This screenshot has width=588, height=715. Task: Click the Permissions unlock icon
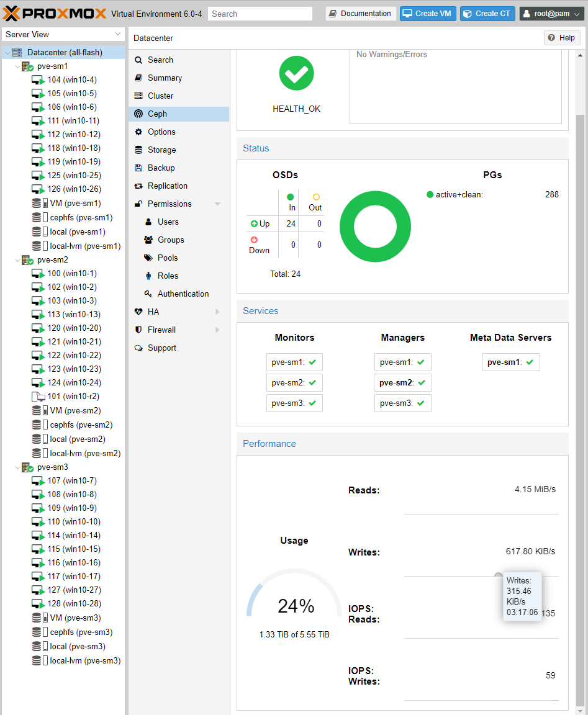pyautogui.click(x=138, y=204)
